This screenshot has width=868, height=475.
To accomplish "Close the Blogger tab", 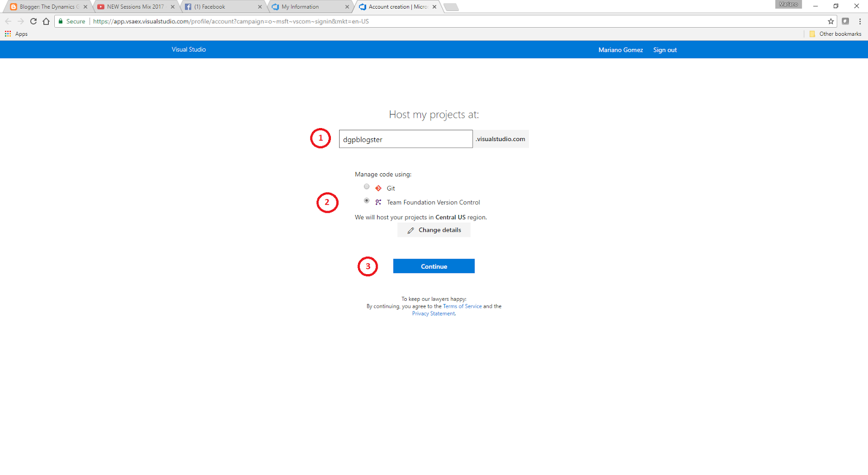I will (85, 7).
